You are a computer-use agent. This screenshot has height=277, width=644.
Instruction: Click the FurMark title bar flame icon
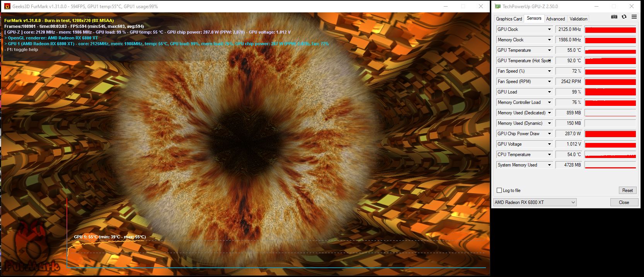pyautogui.click(x=7, y=7)
